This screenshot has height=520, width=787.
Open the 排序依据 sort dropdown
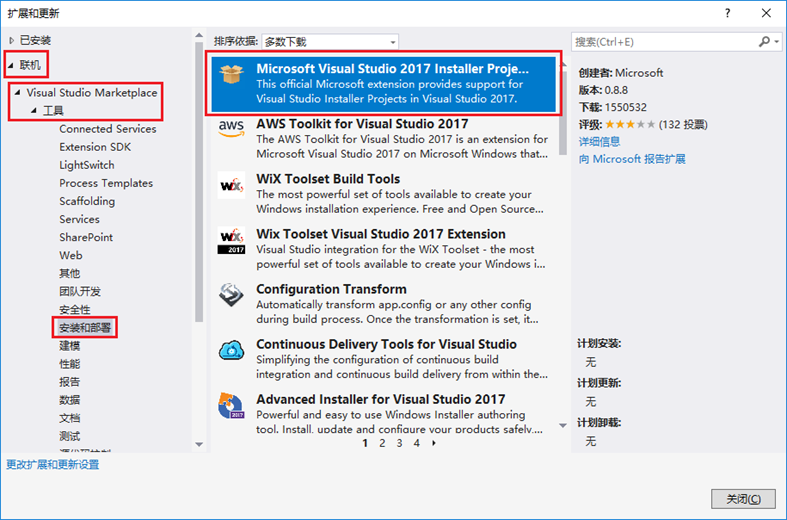[x=330, y=42]
